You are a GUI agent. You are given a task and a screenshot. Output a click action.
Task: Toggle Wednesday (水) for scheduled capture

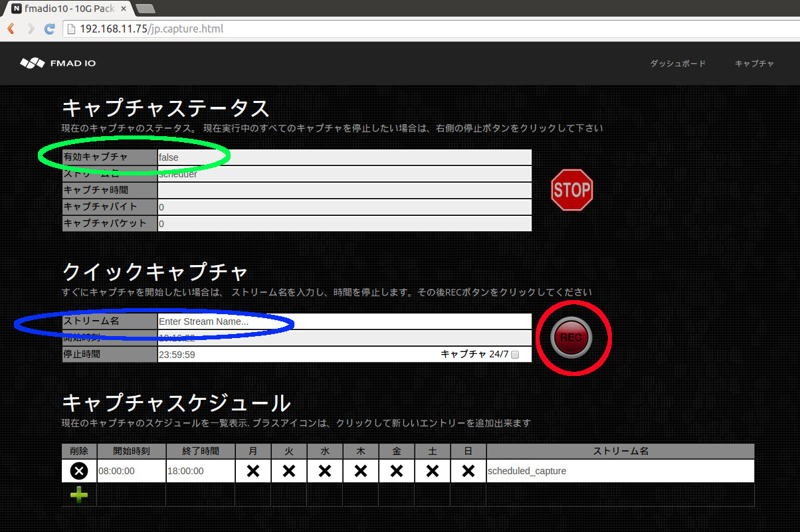click(x=324, y=470)
